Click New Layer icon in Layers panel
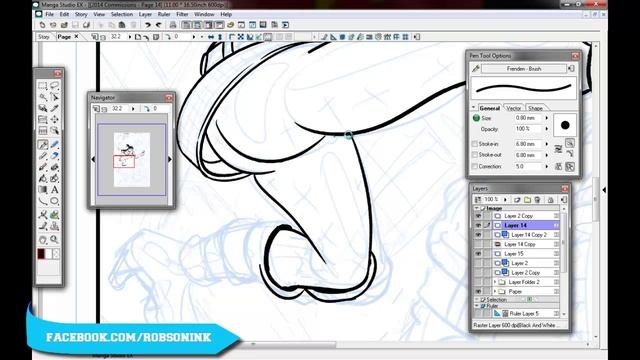640x360 pixels. tap(517, 200)
